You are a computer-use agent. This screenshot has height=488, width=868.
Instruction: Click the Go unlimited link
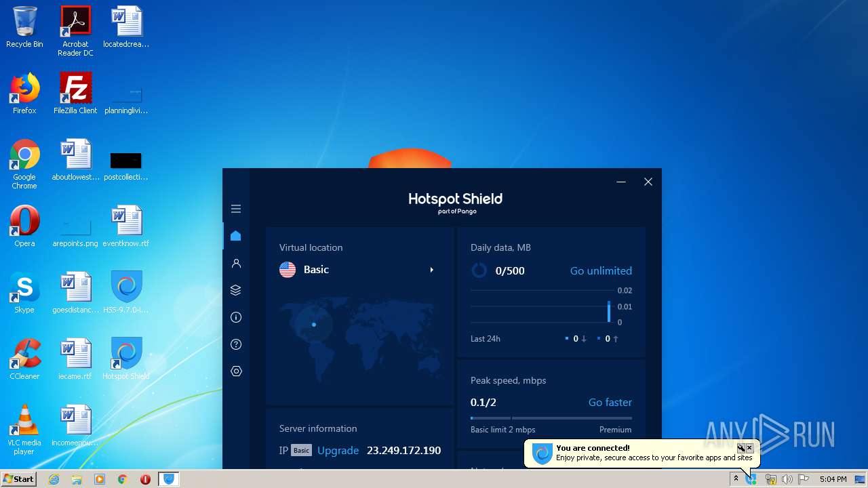[x=601, y=270]
